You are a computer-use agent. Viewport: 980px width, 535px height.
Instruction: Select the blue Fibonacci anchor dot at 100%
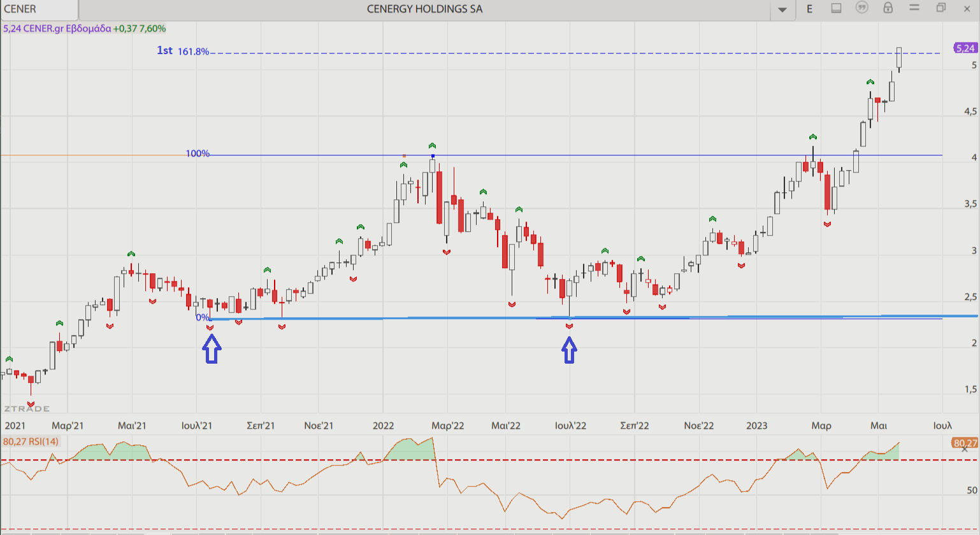433,156
